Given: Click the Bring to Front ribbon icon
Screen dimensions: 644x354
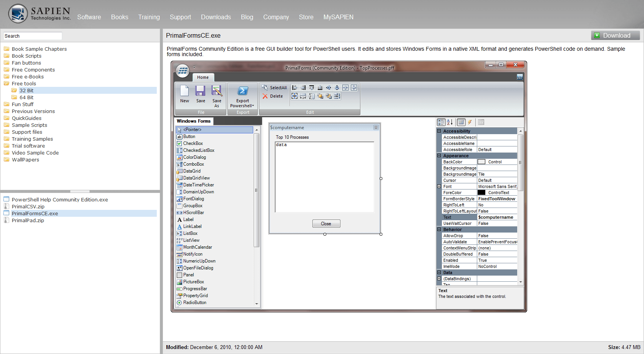Looking at the screenshot, I should (x=320, y=96).
